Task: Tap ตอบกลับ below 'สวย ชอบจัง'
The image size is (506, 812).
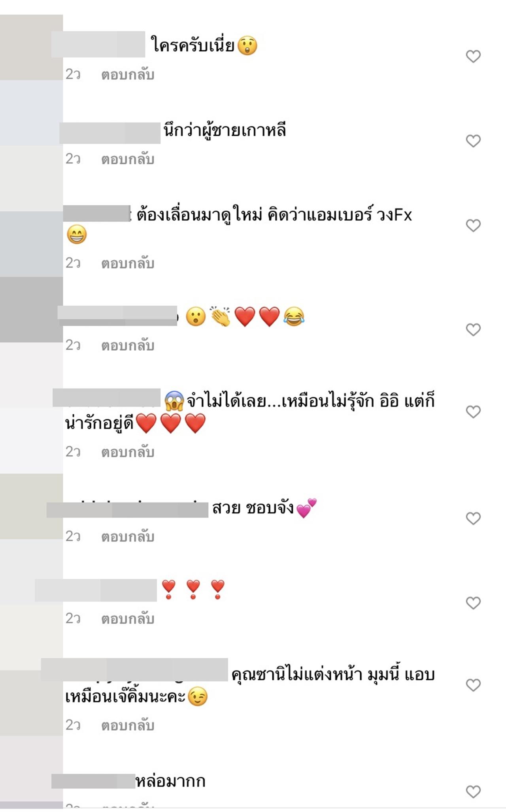Action: [128, 537]
